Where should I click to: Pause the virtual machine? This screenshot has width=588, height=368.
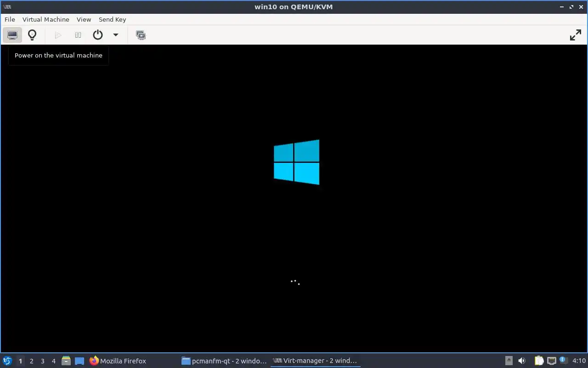tap(78, 35)
